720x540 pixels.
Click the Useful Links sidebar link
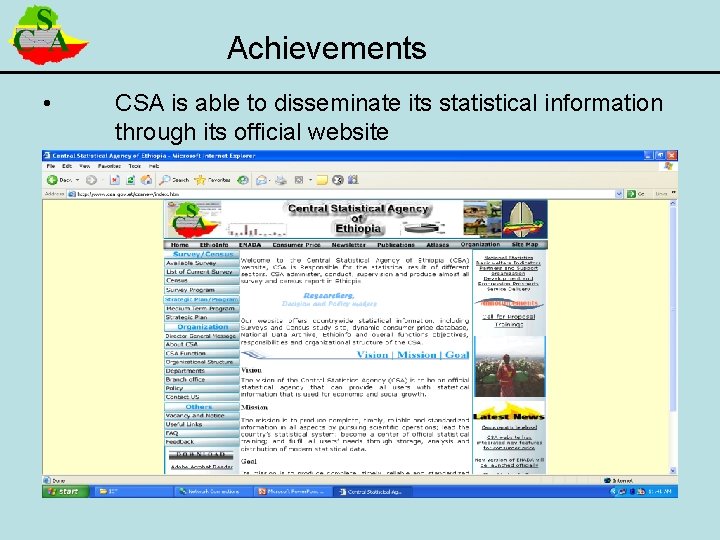click(202, 424)
